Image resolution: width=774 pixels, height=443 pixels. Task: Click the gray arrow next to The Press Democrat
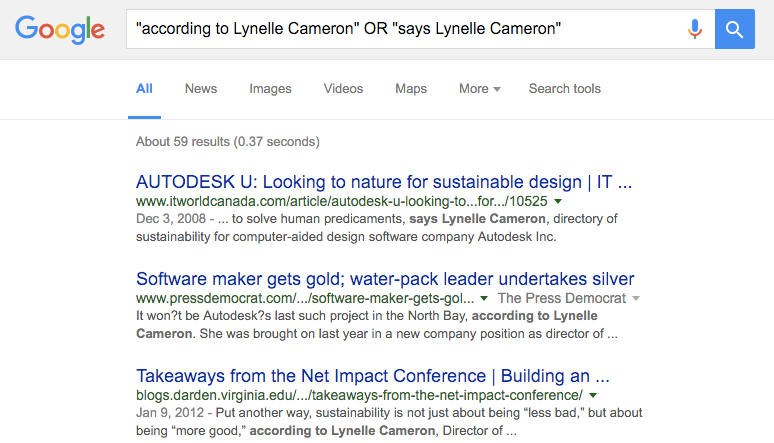pos(636,298)
